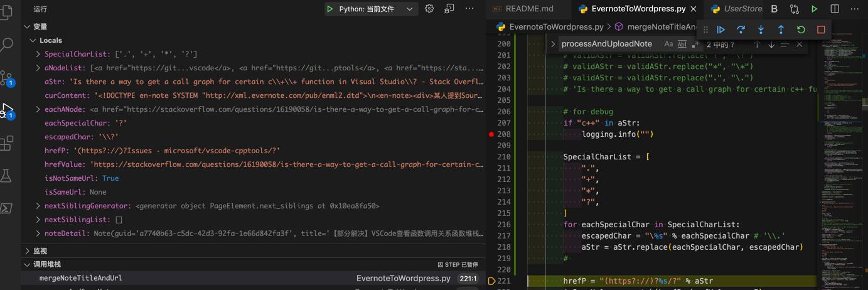Viewport: 868px width, 290px height.
Task: Click EvernoteToWordpress.py in breadcrumb
Action: tap(556, 26)
